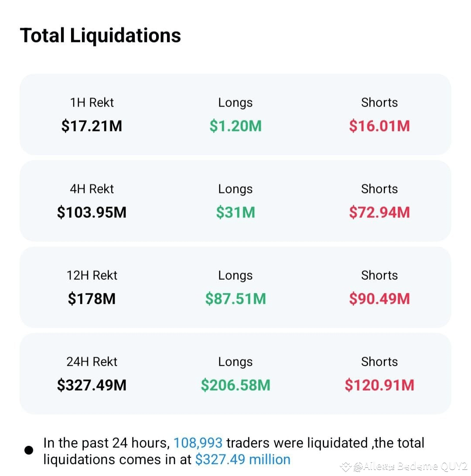The height and width of the screenshot is (476, 471).
Task: Click the red $90.49M shorts value
Action: pyautogui.click(x=379, y=299)
